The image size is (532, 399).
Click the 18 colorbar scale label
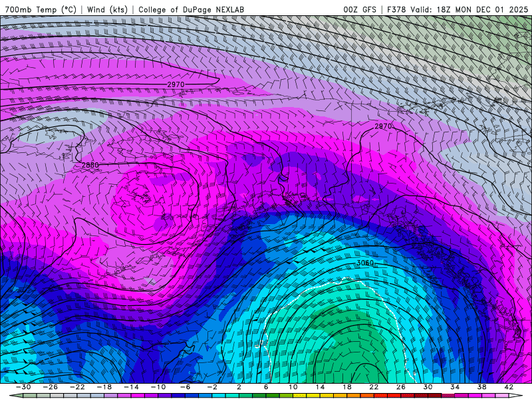(x=346, y=387)
